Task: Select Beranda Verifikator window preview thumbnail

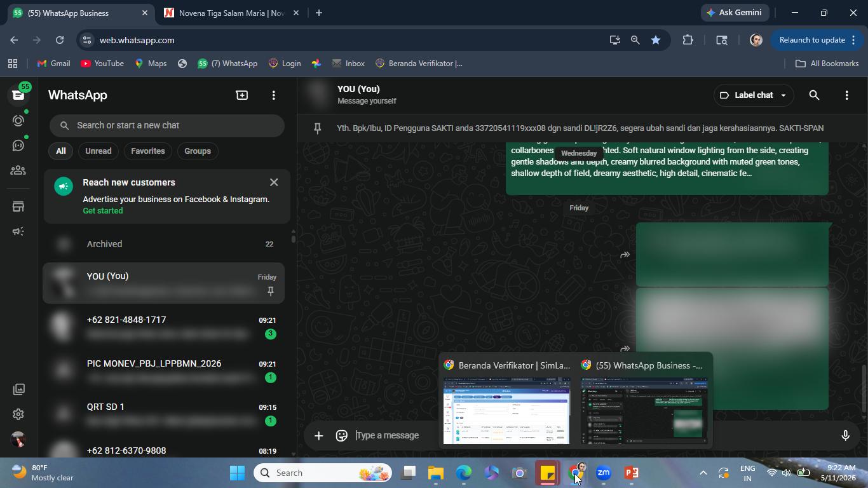Action: click(506, 410)
